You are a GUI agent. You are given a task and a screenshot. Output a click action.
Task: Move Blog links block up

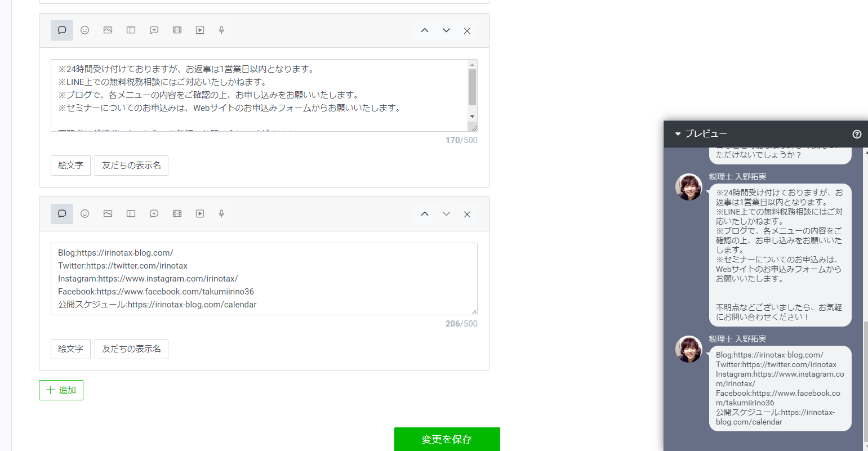coord(425,214)
